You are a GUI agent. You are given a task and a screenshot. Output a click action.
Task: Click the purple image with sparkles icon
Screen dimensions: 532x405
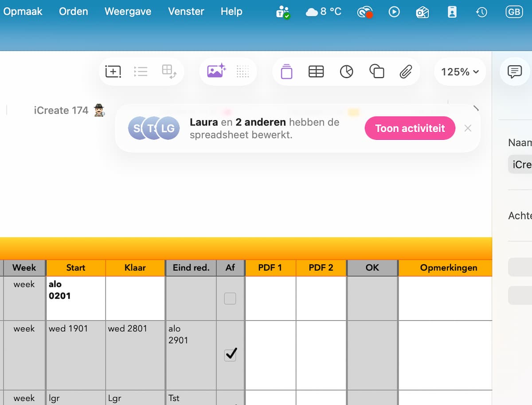(216, 71)
